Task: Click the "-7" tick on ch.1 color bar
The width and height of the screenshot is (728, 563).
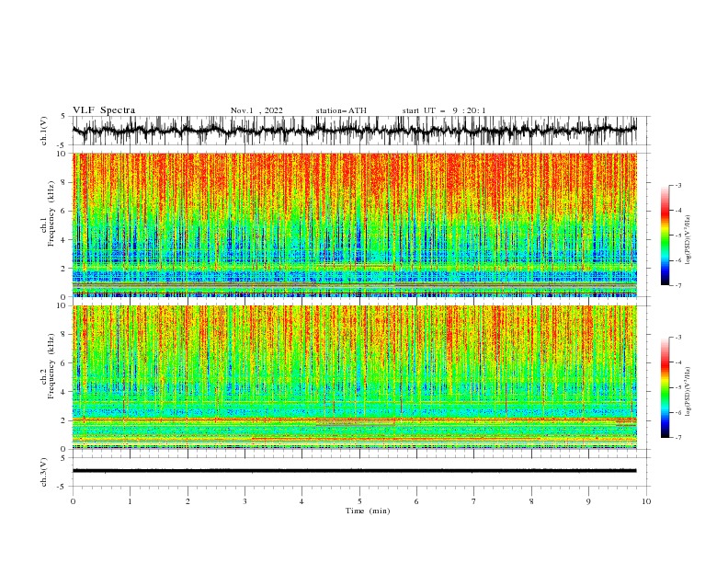Action: click(x=677, y=286)
